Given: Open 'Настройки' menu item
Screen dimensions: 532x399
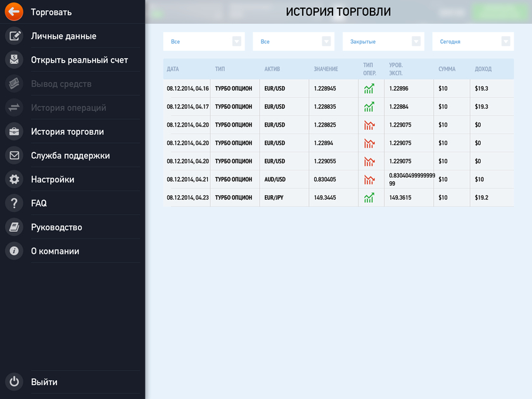Looking at the screenshot, I should click(53, 179).
